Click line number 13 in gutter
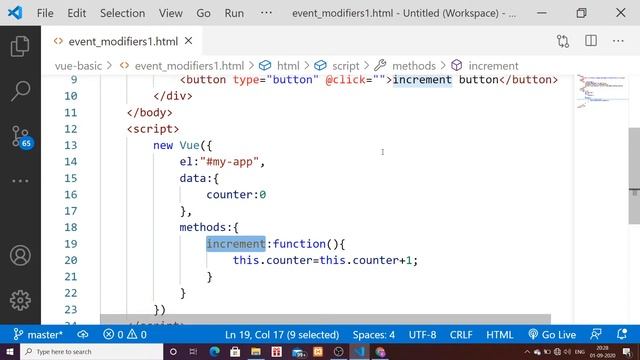 tap(71, 145)
